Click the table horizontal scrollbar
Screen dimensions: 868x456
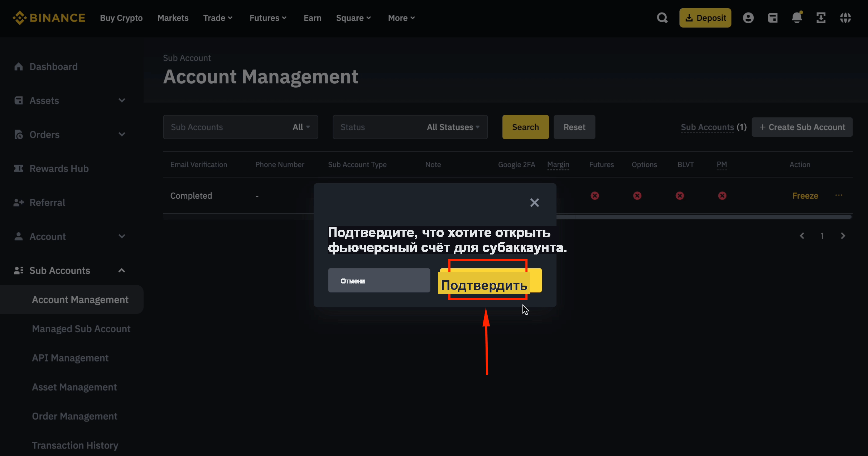[x=704, y=217]
